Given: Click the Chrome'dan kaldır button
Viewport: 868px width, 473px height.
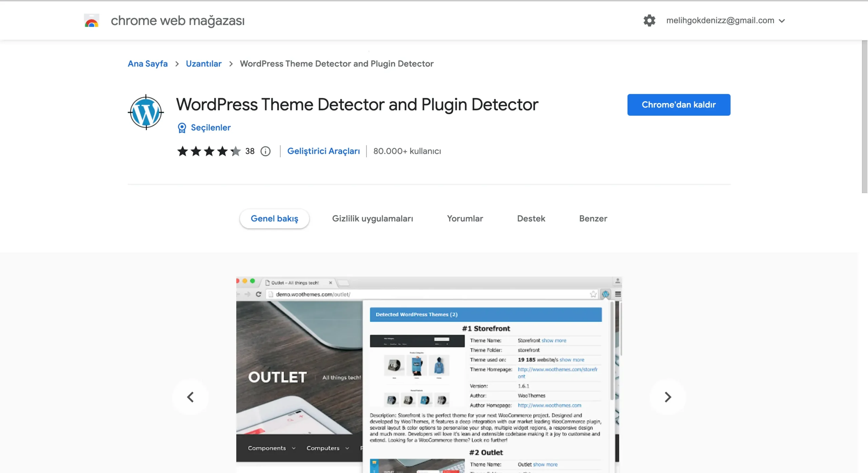Looking at the screenshot, I should click(679, 105).
